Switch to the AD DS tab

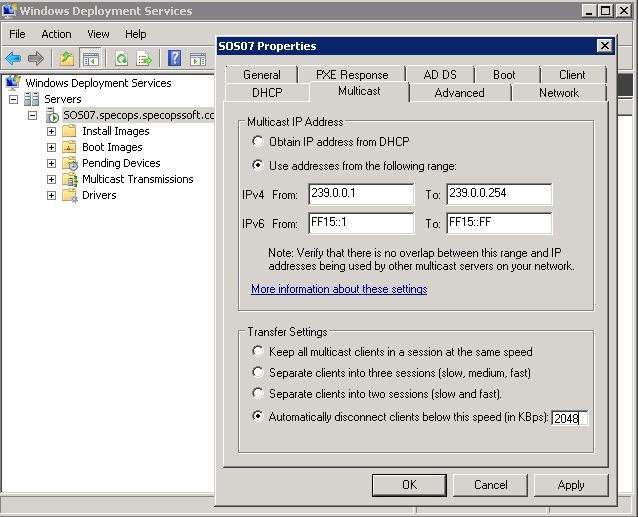tap(440, 75)
